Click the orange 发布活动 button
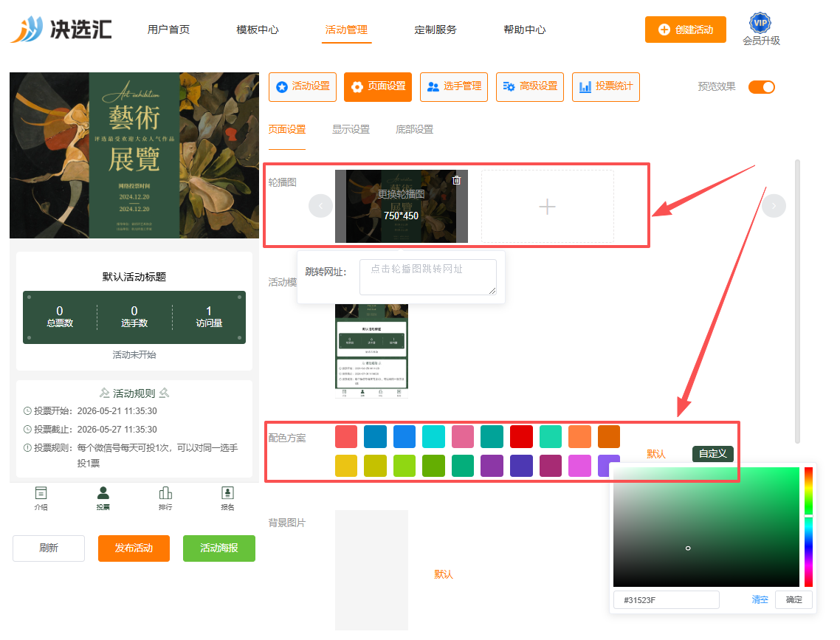The width and height of the screenshot is (840, 640). click(x=134, y=548)
